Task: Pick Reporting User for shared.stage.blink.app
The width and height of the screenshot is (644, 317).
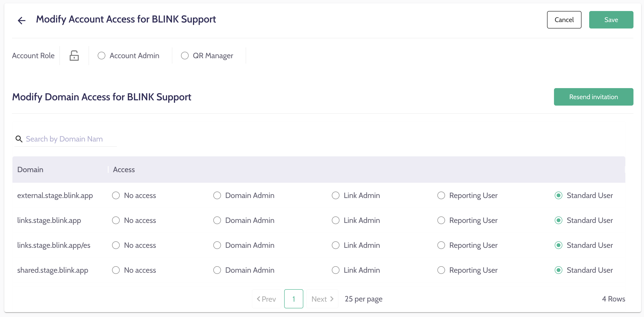Action: click(x=441, y=270)
